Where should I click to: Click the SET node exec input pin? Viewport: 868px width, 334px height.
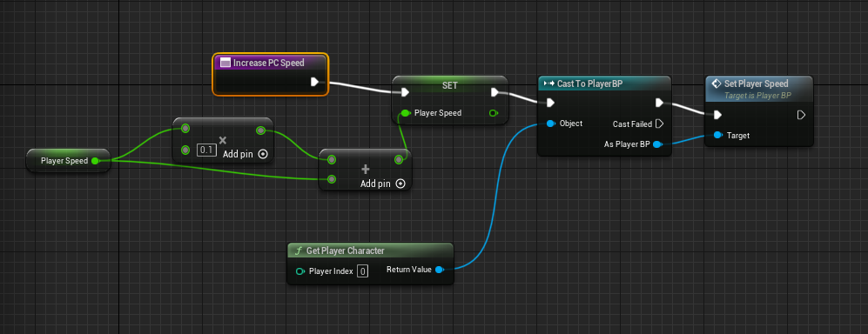pos(405,92)
